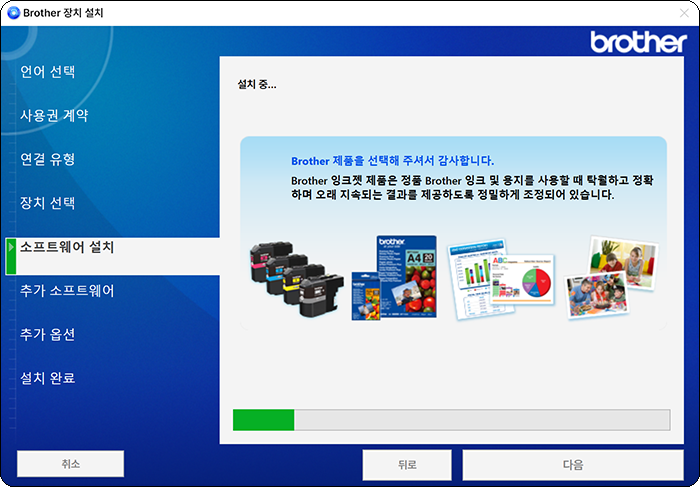Screen dimensions: 700x487
Task: Select the 연결 유형 step
Action: click(47, 159)
